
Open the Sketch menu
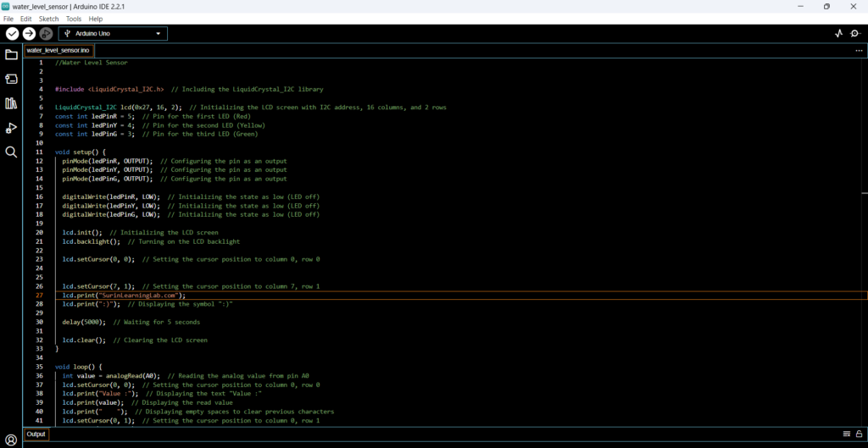tap(48, 19)
